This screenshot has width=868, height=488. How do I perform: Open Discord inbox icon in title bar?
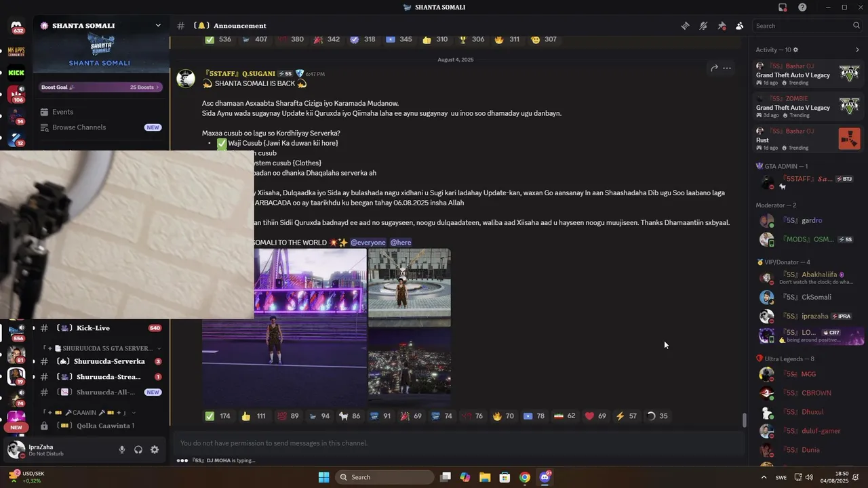[x=783, y=7]
